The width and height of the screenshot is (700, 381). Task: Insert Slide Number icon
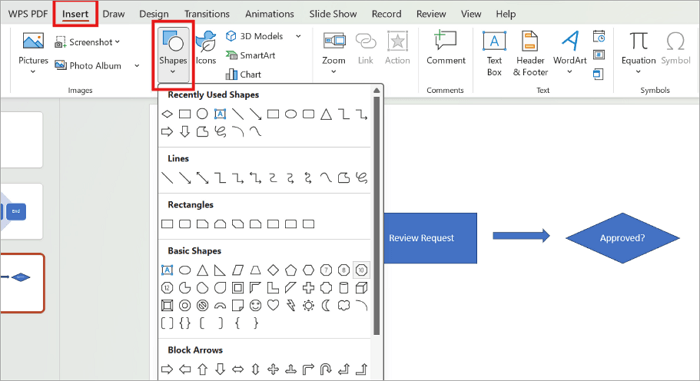[x=599, y=55]
